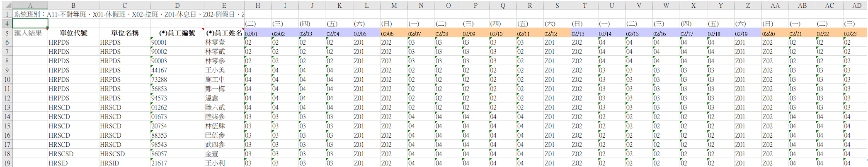This screenshot has height=167, width=868.
Task: Select employee name cell 金壹
Action: (224, 154)
